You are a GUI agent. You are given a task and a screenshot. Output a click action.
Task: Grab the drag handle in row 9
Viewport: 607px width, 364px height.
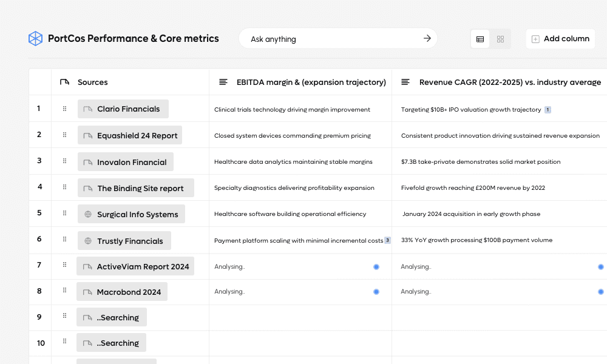(65, 315)
